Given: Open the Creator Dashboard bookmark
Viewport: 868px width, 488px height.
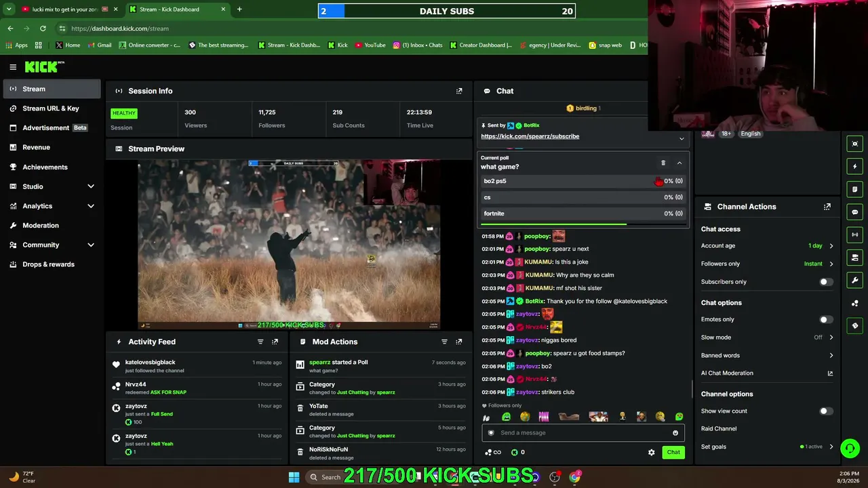Looking at the screenshot, I should coord(481,45).
